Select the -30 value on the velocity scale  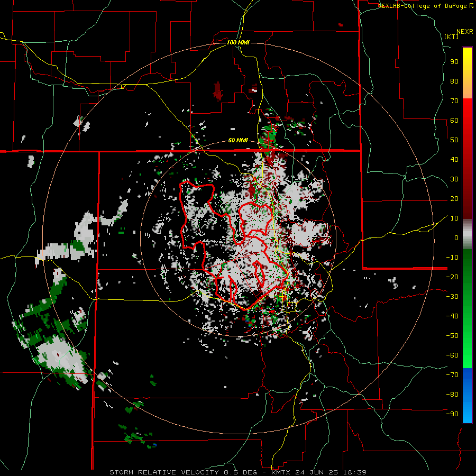click(452, 297)
